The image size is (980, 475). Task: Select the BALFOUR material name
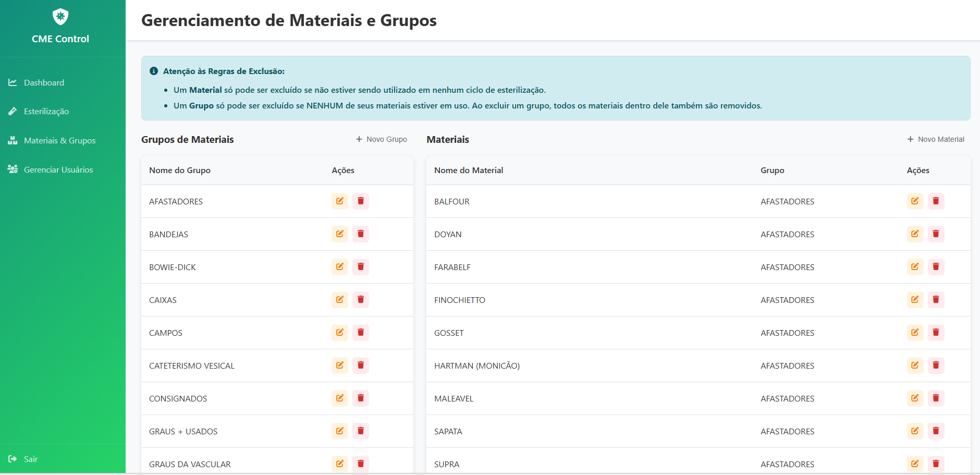pyautogui.click(x=452, y=202)
